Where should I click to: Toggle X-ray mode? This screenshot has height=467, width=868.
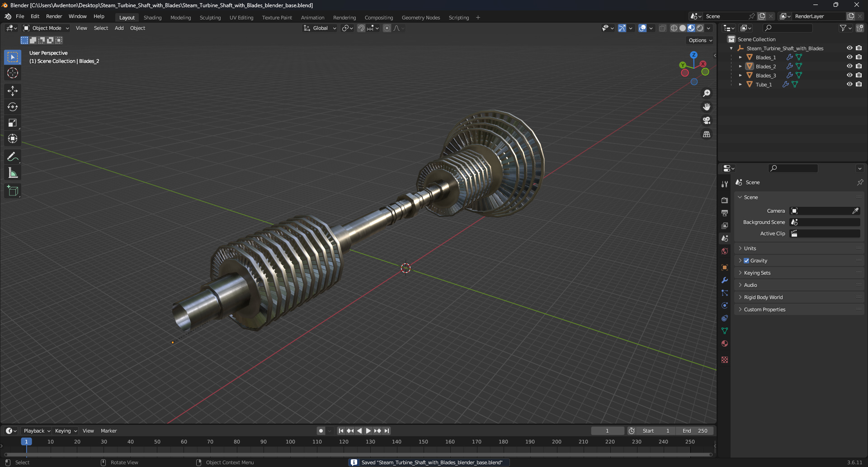662,28
